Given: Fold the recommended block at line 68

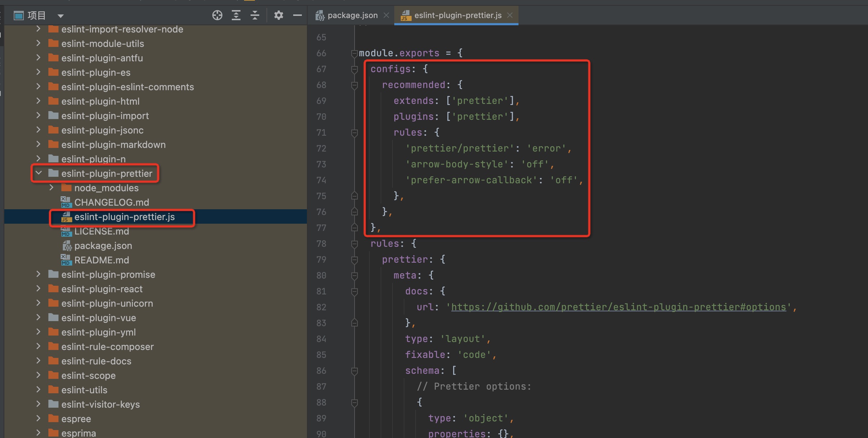Looking at the screenshot, I should coord(355,85).
